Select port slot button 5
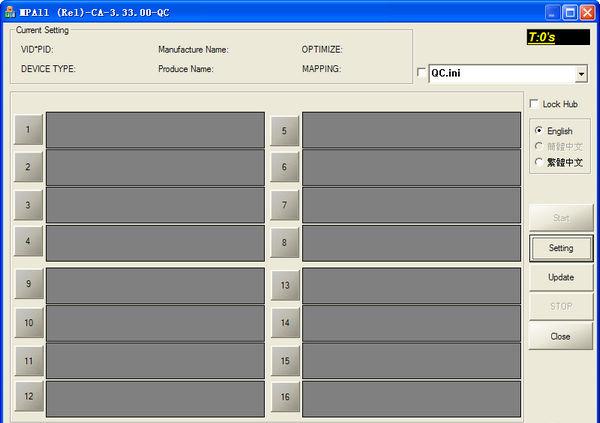This screenshot has width=600, height=423. tap(284, 130)
